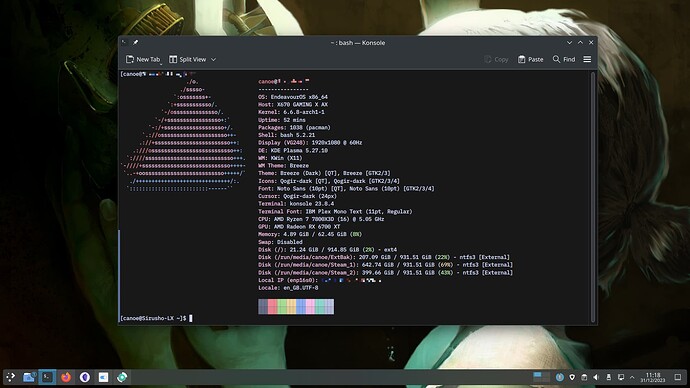The height and width of the screenshot is (388, 690).
Task: Open the Dolphin file manager from the taskbar
Action: click(x=29, y=377)
